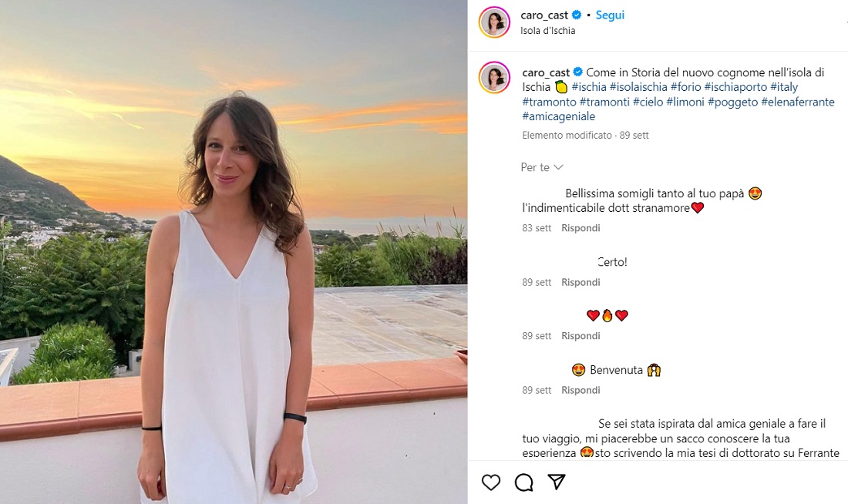Click the caro_cast username in header
848x504 pixels.
(544, 15)
